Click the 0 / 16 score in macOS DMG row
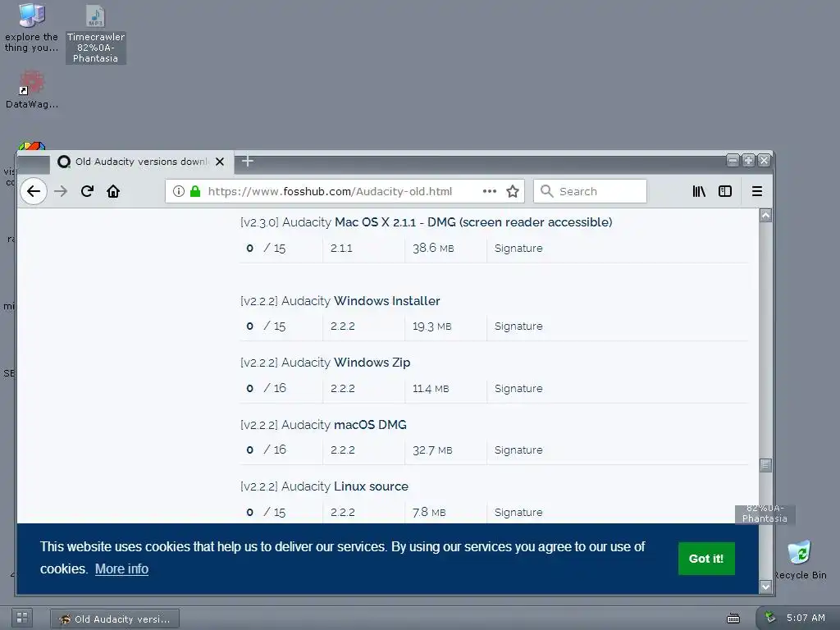840x630 pixels. point(267,450)
